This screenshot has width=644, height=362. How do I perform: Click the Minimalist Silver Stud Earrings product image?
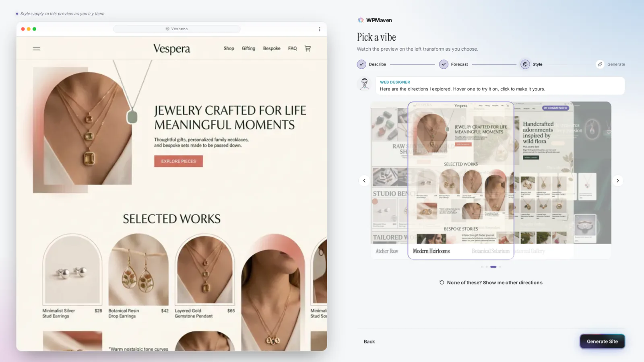(x=72, y=269)
